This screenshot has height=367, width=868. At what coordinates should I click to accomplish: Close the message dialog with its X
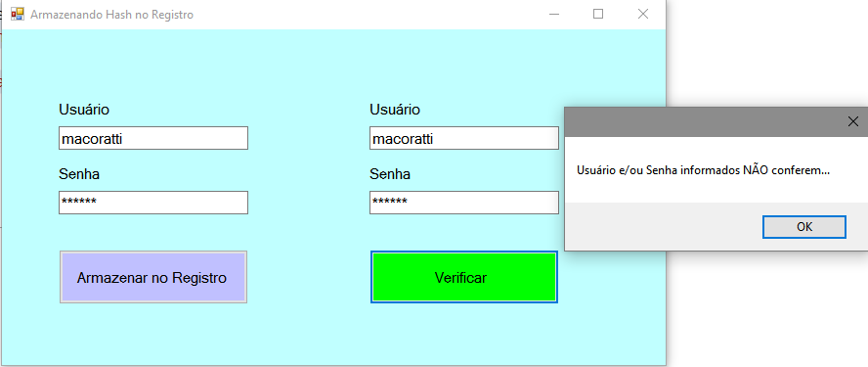point(852,122)
